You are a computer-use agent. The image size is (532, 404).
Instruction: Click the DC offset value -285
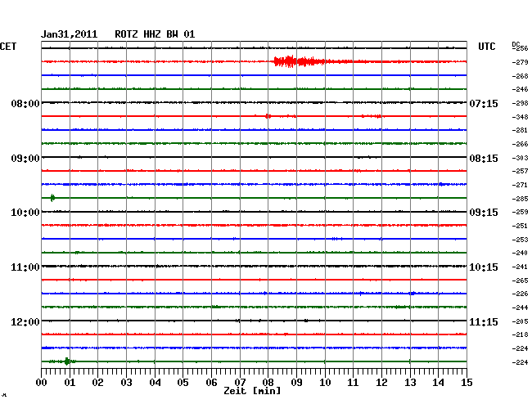coord(520,199)
